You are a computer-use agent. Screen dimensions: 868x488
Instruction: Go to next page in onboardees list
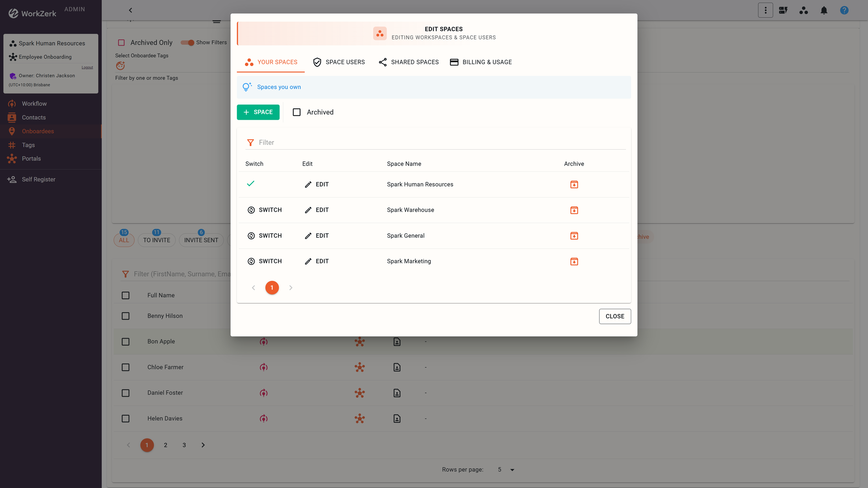[x=203, y=445]
